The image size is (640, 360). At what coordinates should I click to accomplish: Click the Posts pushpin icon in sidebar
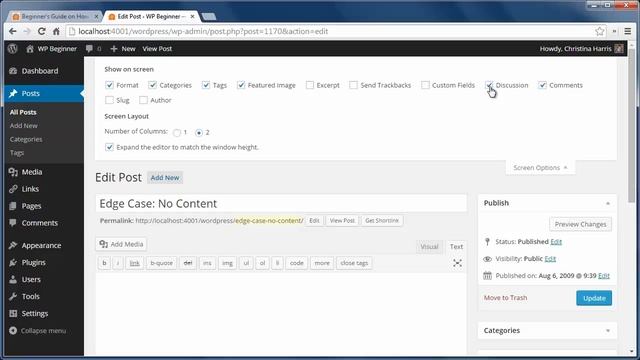pyautogui.click(x=13, y=93)
